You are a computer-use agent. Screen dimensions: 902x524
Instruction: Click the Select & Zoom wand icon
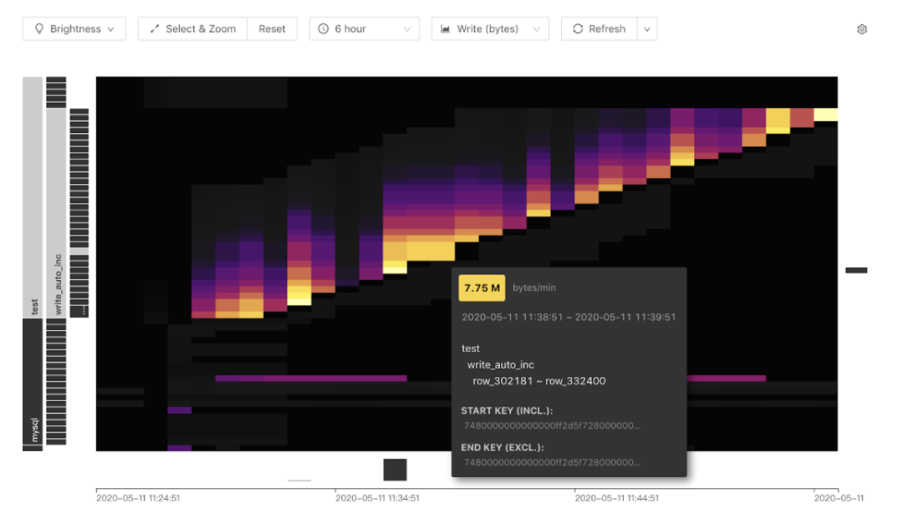coord(155,29)
